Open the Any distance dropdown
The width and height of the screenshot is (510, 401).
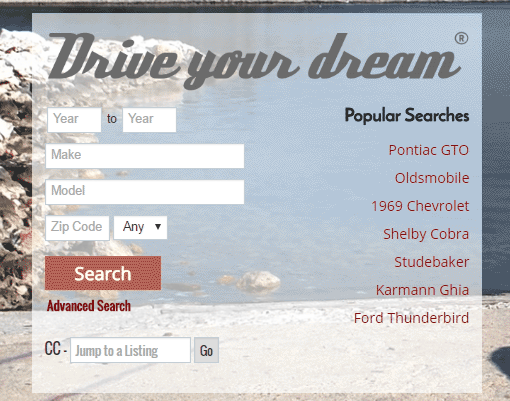pyautogui.click(x=140, y=227)
